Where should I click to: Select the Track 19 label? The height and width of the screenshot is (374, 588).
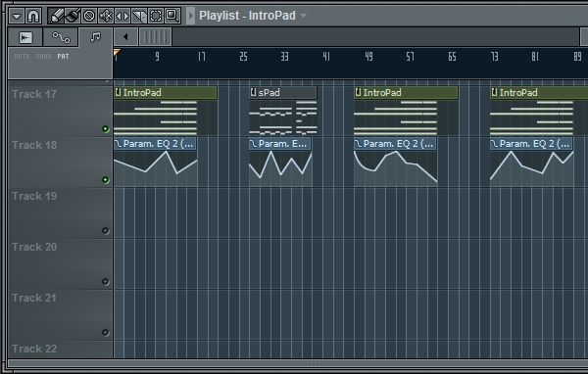point(34,197)
